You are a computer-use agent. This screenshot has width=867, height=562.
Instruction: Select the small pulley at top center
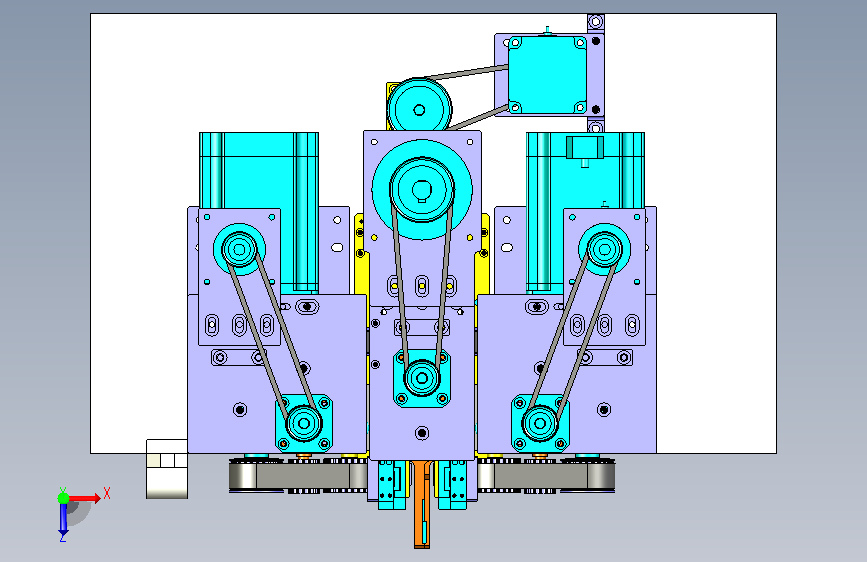click(419, 108)
